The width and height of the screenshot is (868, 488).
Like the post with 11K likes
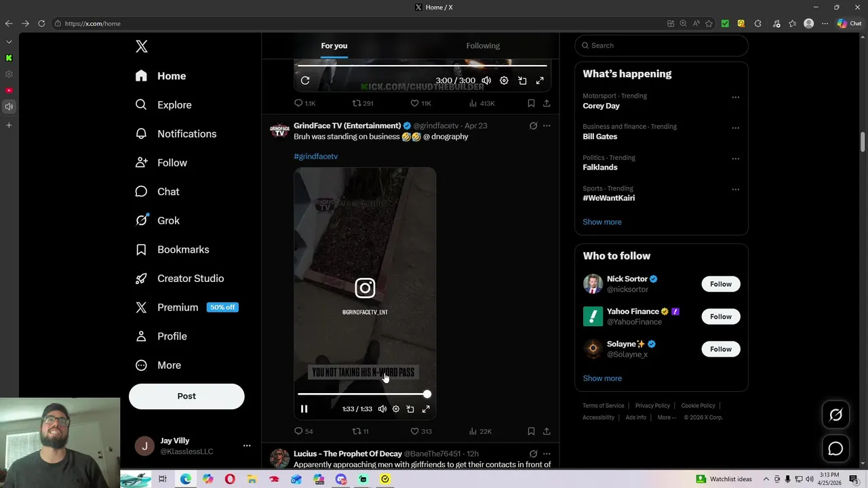click(420, 104)
